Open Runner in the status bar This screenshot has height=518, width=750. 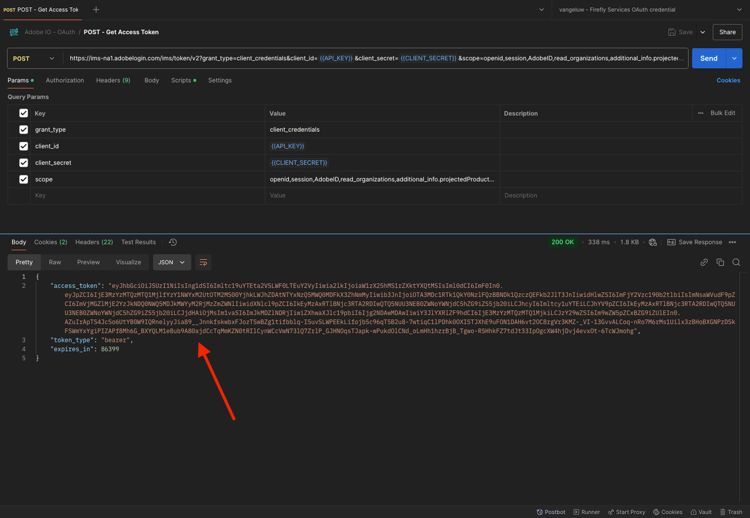[x=586, y=512]
